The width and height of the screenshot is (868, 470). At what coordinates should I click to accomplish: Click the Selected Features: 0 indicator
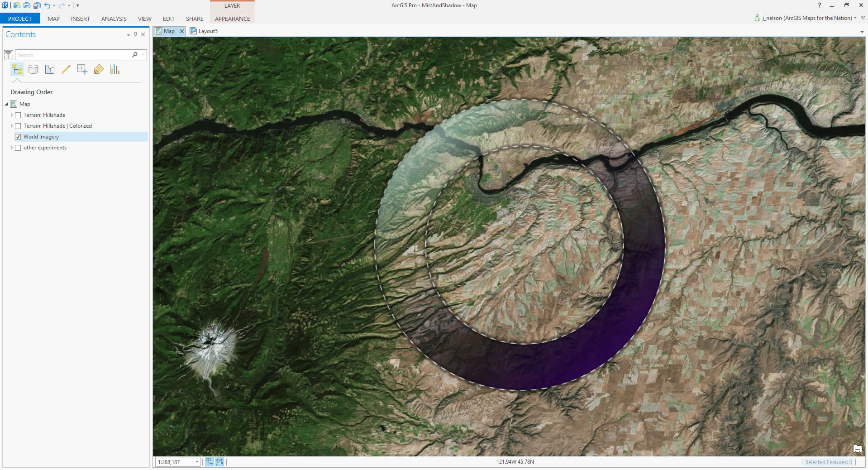point(828,462)
